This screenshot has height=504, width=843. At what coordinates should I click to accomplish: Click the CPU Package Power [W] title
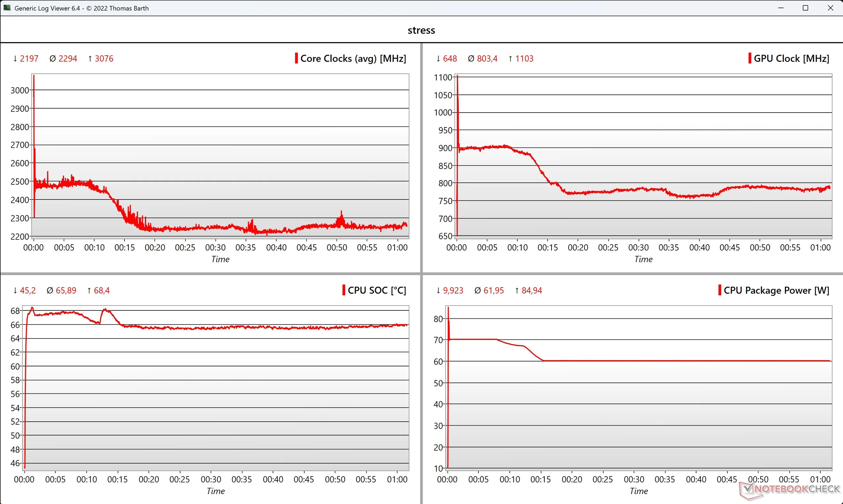point(776,290)
